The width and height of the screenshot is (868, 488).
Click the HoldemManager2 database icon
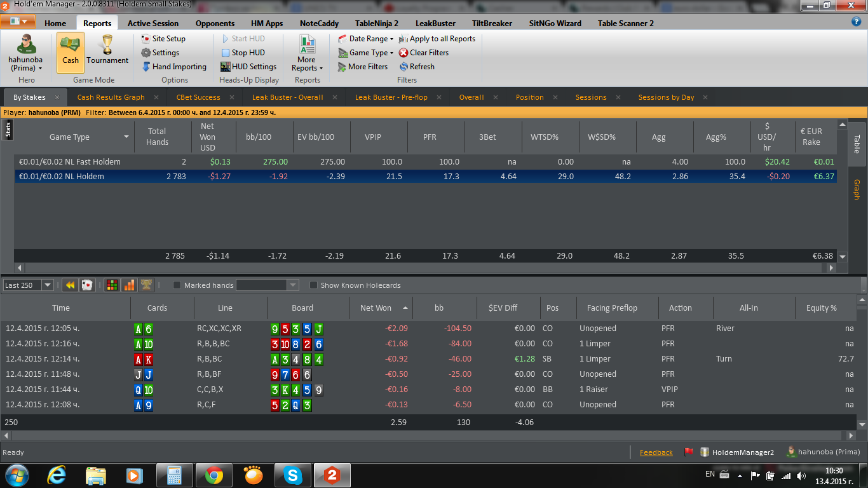705,452
